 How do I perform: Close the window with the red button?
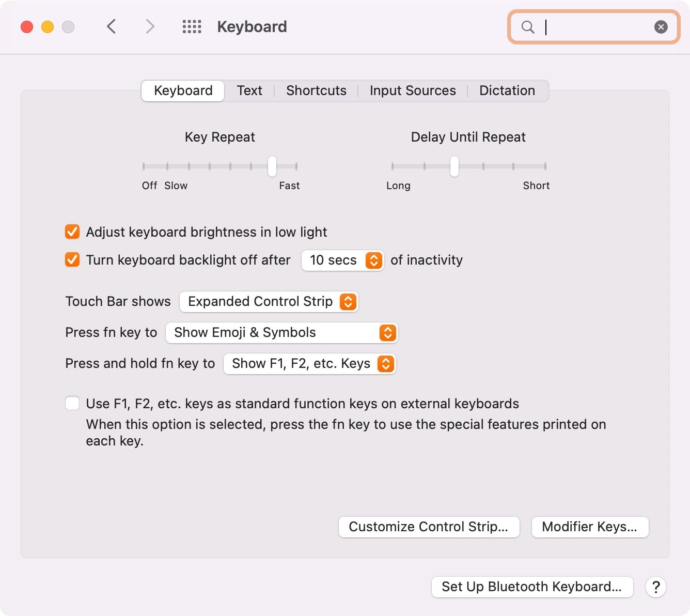27,27
